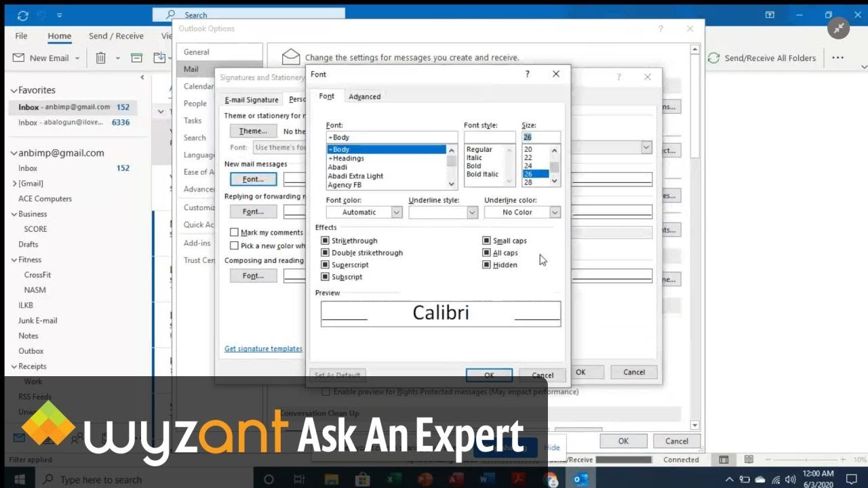The height and width of the screenshot is (488, 868).
Task: Enable the Subscript effect checkbox
Action: click(325, 277)
